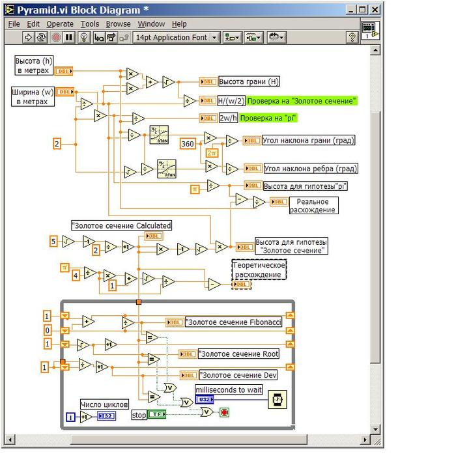Click green label Проверка на "pi"
Screen dimensions: 456x476
tap(268, 118)
